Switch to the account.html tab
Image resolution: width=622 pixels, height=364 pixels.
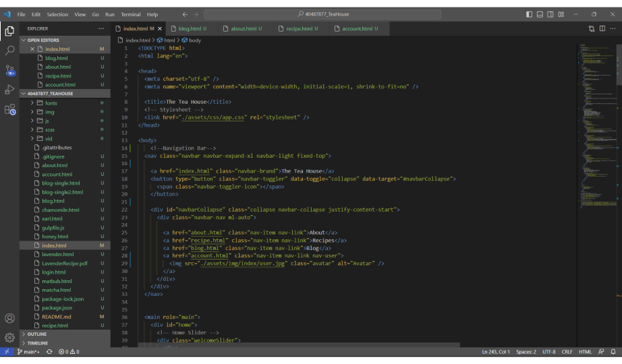click(360, 28)
